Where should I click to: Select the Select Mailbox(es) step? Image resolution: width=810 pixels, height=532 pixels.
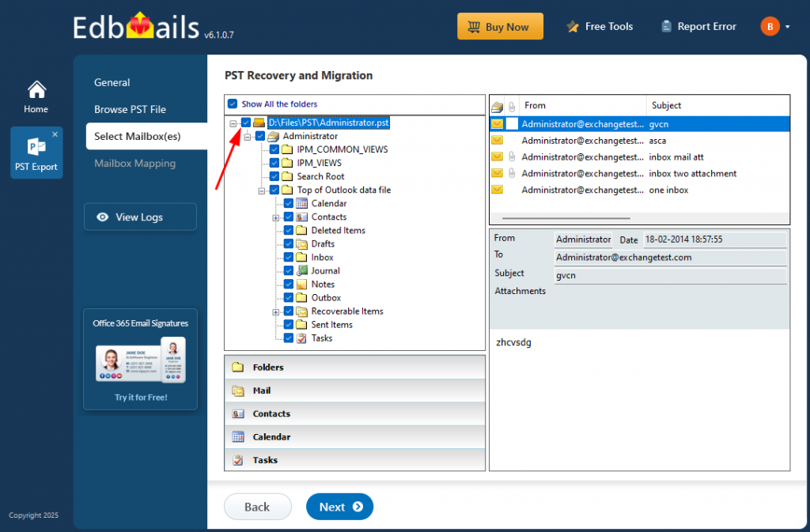[146, 136]
